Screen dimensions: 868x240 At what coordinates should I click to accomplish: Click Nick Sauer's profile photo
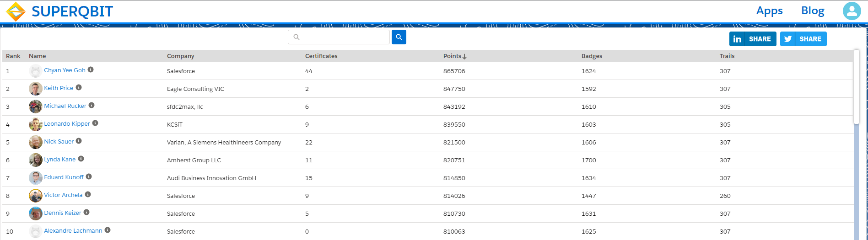[36, 142]
